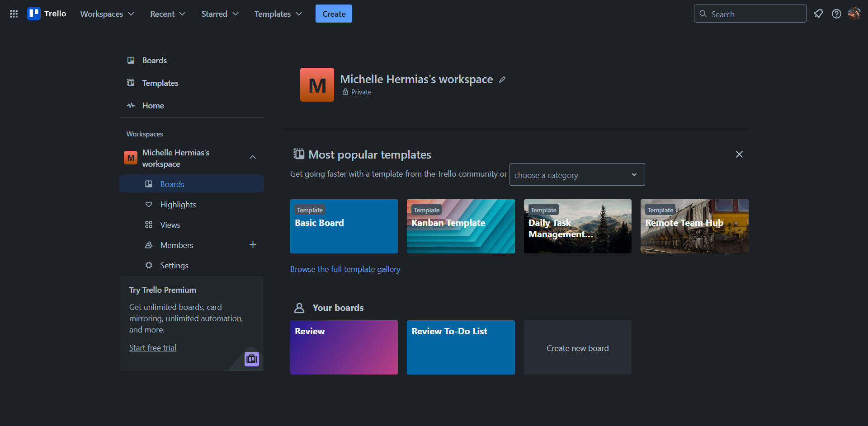Collapse Michelle Hermias's workspace section
868x426 pixels.
253,157
